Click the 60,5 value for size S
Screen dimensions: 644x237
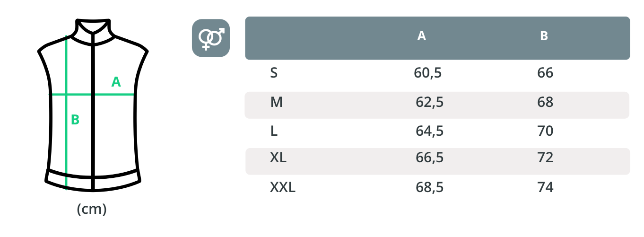[x=428, y=73]
